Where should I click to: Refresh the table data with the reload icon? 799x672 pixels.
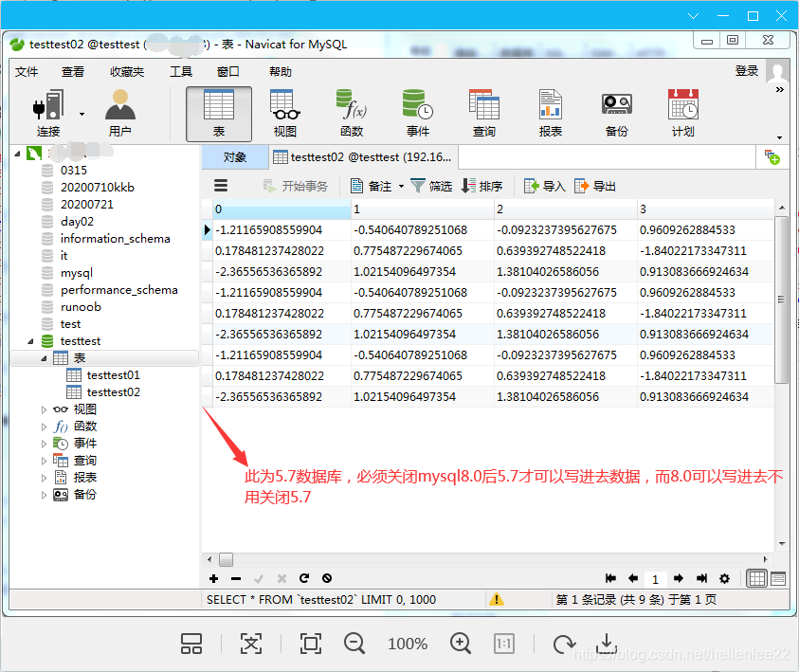click(304, 578)
